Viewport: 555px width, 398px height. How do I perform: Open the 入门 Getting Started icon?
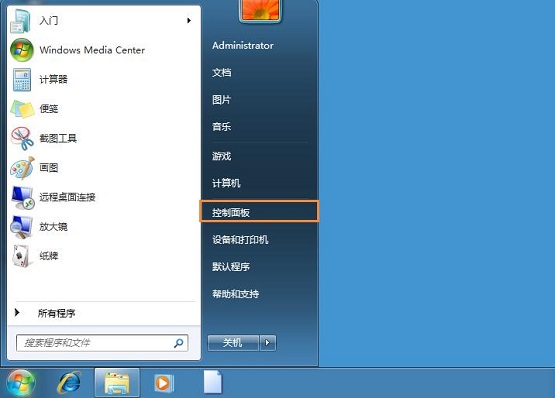(20, 21)
